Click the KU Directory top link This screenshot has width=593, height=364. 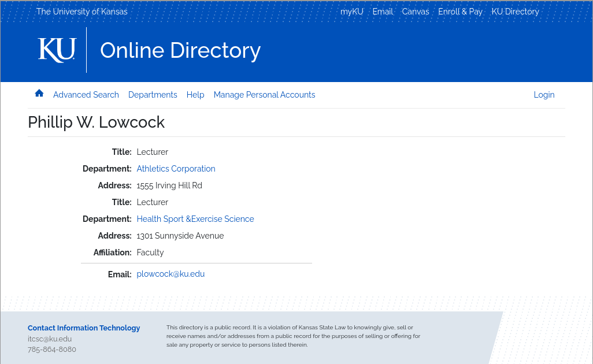click(x=515, y=12)
